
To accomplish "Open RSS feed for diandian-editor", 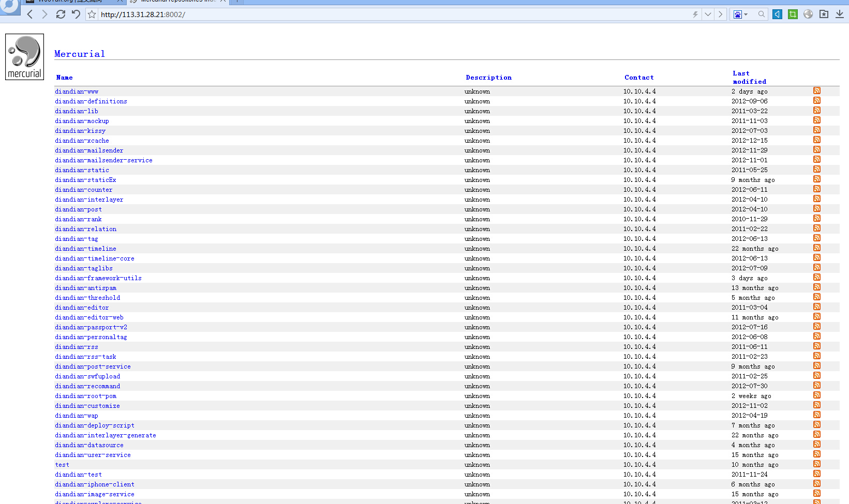I will click(817, 307).
